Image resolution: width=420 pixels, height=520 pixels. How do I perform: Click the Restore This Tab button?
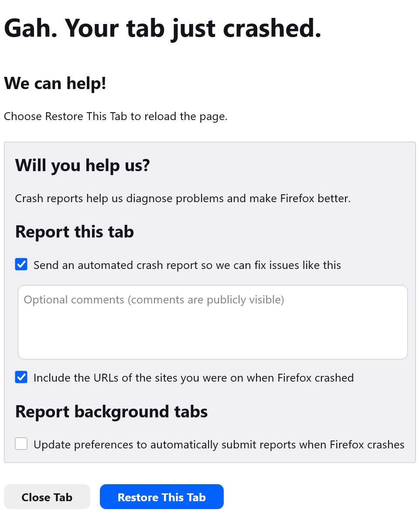(x=161, y=497)
